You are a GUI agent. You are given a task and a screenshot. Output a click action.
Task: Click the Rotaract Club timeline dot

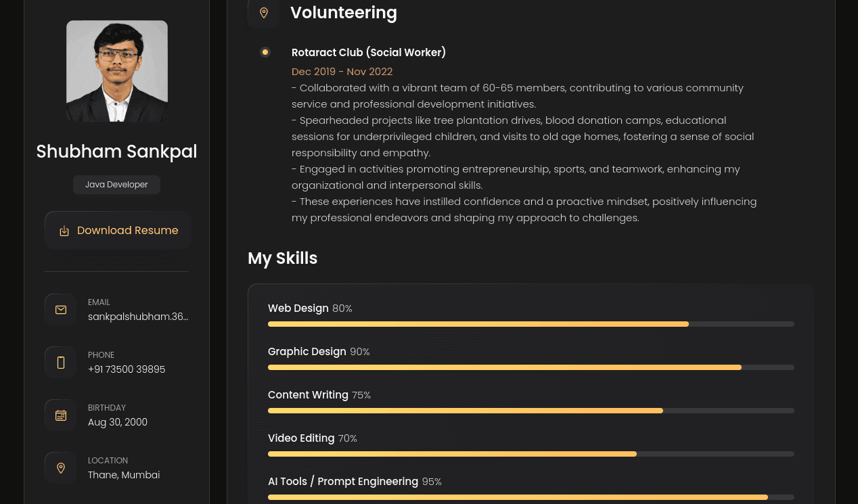click(x=265, y=52)
